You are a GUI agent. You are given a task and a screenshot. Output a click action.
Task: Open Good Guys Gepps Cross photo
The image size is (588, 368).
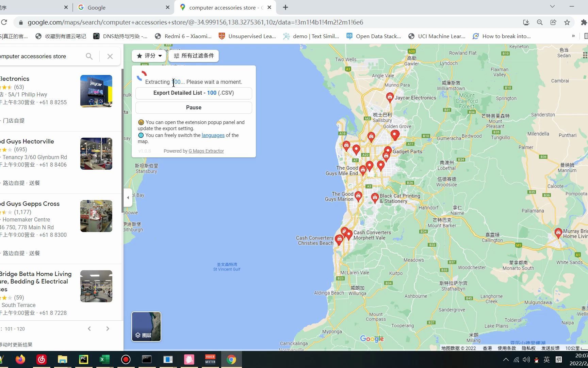point(96,216)
